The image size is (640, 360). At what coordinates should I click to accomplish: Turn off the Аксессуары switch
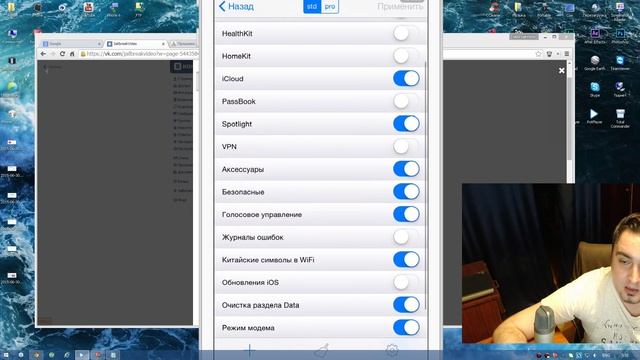click(406, 169)
